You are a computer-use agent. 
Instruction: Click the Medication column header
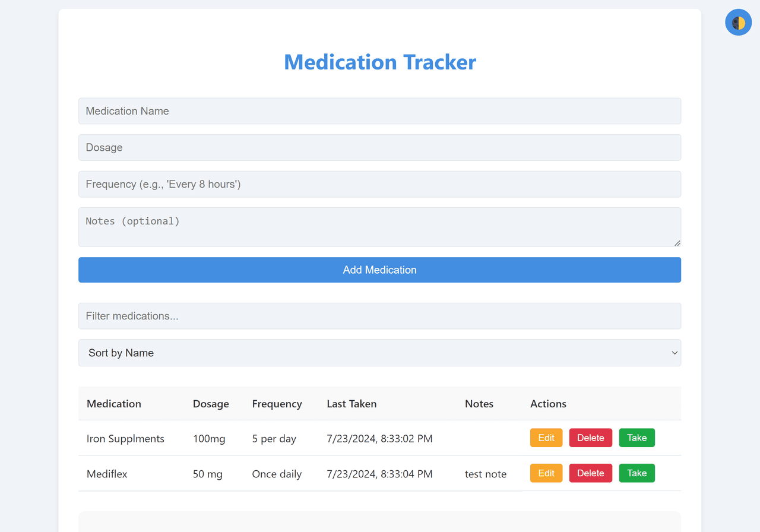tap(114, 404)
